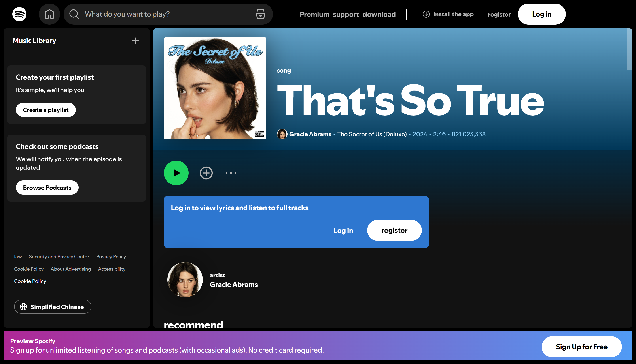Click register in the blue lyrics banner
The width and height of the screenshot is (636, 364).
tap(394, 230)
